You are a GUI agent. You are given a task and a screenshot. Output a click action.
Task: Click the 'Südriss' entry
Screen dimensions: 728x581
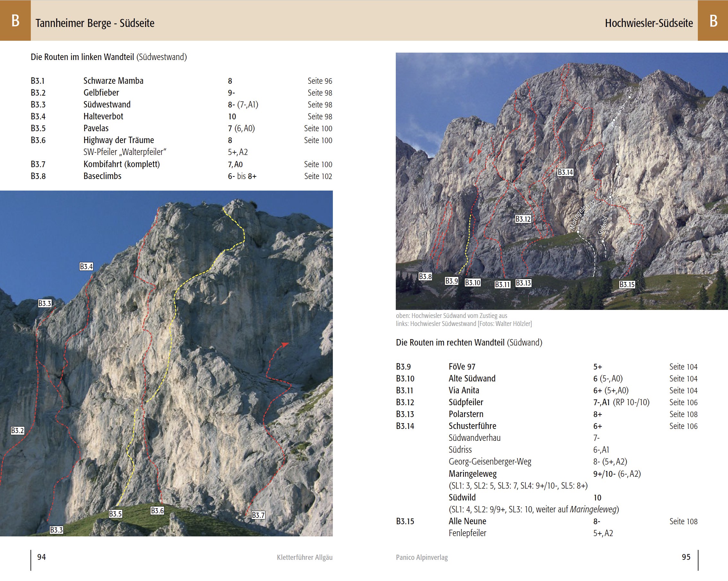460,450
